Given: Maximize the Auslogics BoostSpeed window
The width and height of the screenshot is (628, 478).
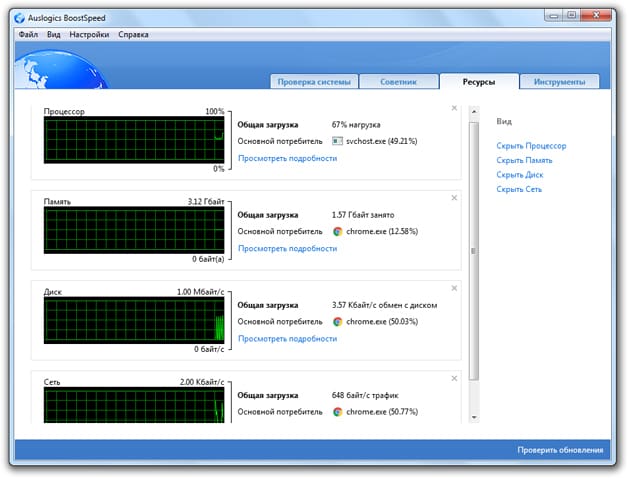Looking at the screenshot, I should pos(572,16).
